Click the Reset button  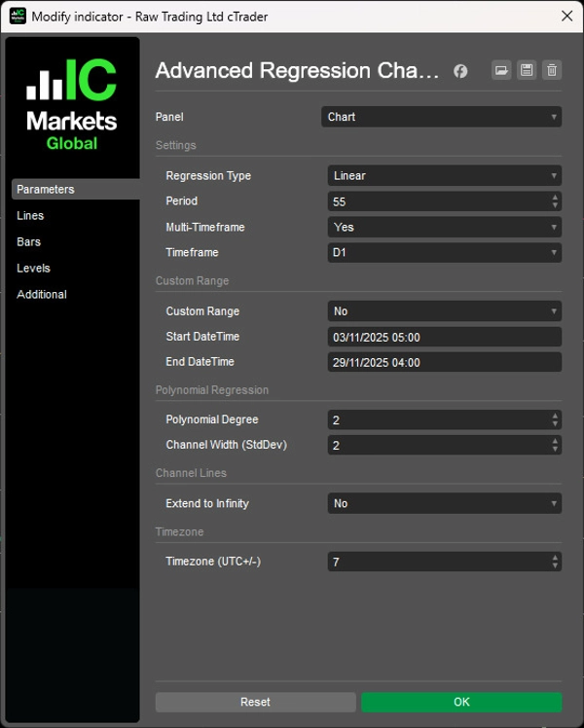[255, 702]
